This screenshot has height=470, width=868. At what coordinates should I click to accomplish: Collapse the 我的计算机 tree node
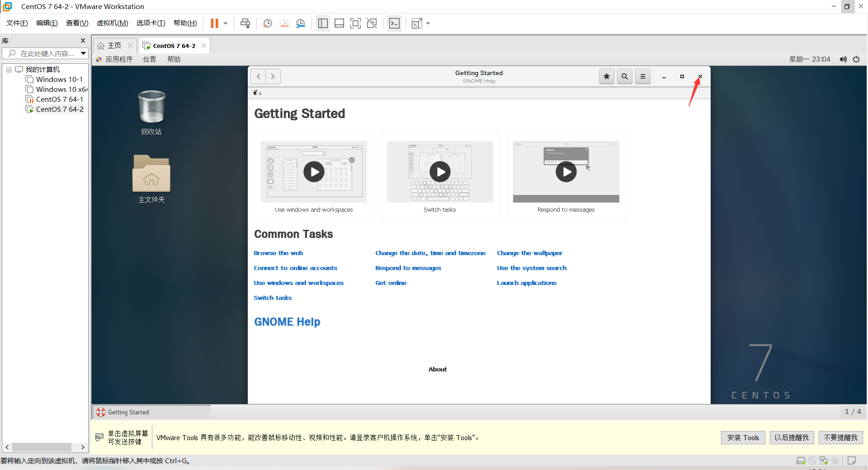pos(9,70)
